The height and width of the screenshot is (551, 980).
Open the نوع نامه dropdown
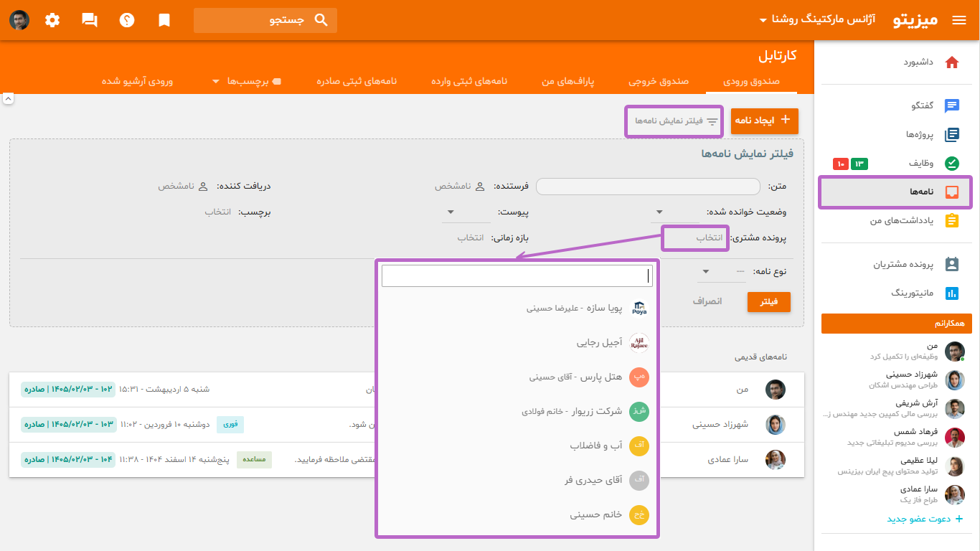[x=722, y=271]
